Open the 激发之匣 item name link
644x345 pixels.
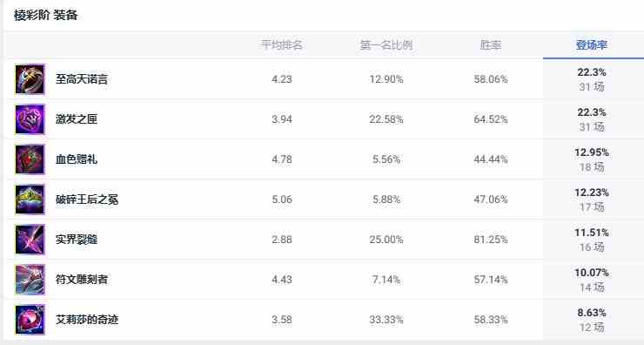click(77, 119)
